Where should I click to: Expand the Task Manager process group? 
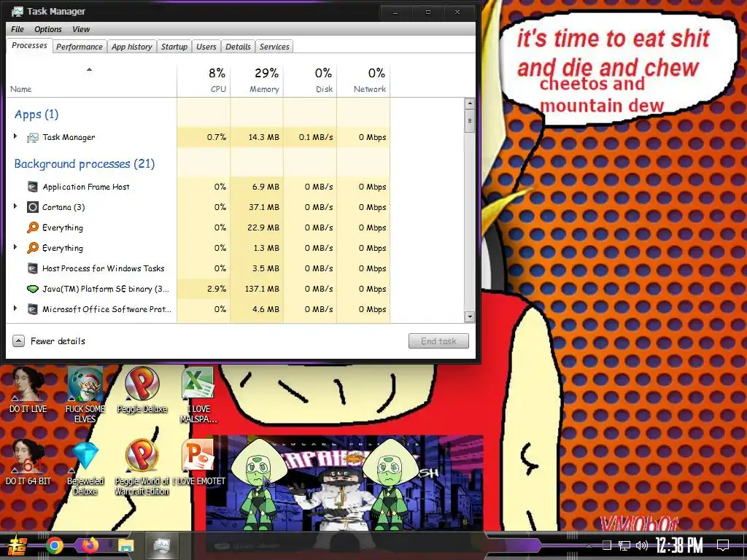(15, 136)
